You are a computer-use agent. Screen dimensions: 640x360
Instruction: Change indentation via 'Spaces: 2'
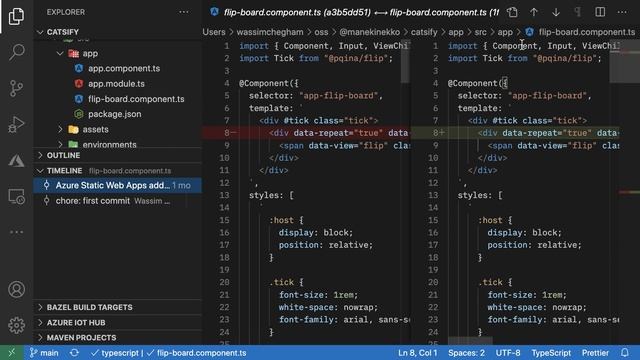467,353
